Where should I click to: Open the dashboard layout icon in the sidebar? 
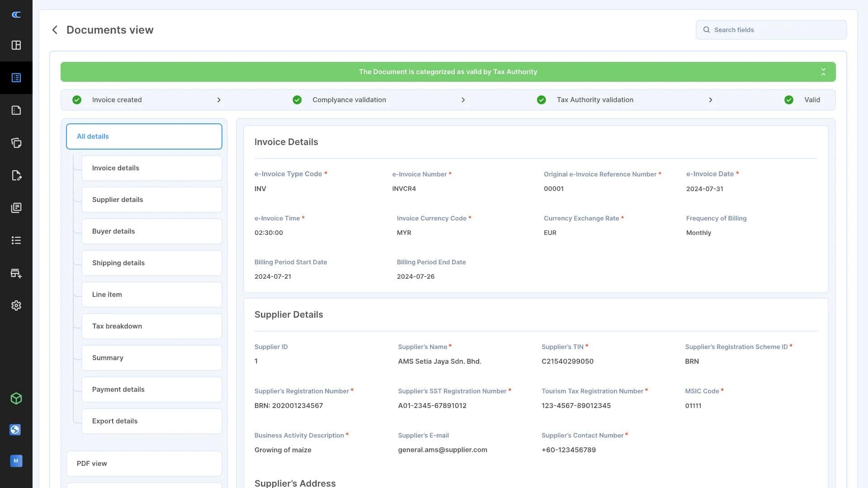tap(16, 45)
